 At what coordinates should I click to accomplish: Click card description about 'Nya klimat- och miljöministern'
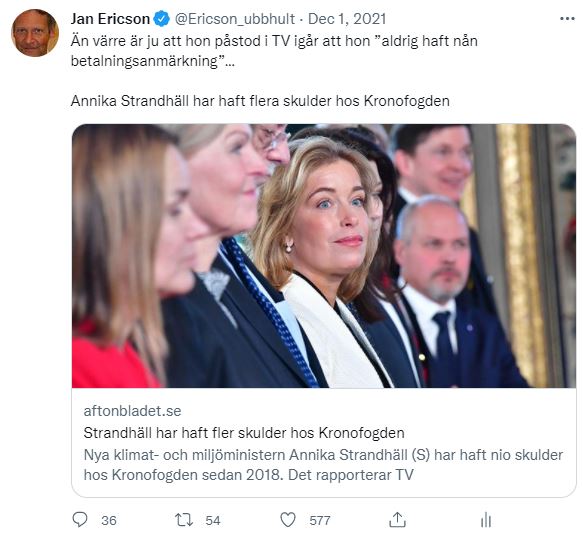(323, 465)
